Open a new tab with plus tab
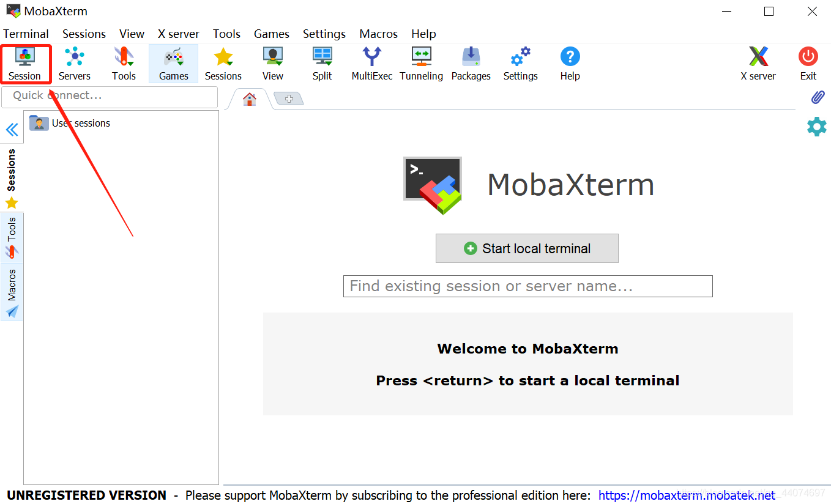This screenshot has height=504, width=831. click(x=289, y=98)
